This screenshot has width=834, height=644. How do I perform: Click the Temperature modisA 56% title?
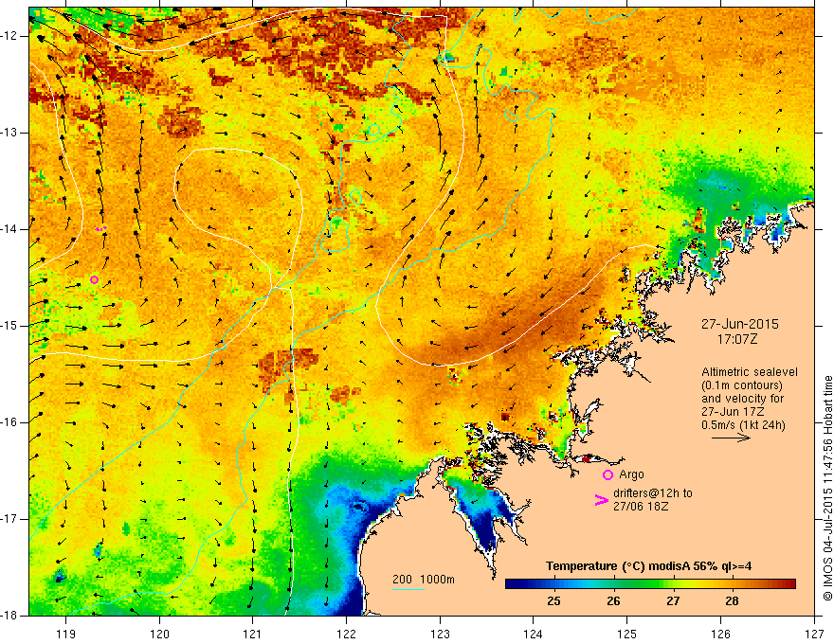pos(648,566)
